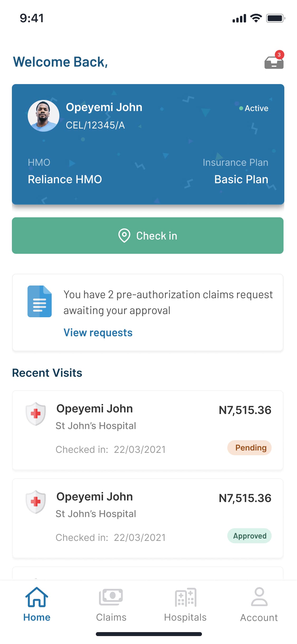Tap the shield icon on the Pending visit
Viewport: 297px width, 644px height.
(x=36, y=413)
